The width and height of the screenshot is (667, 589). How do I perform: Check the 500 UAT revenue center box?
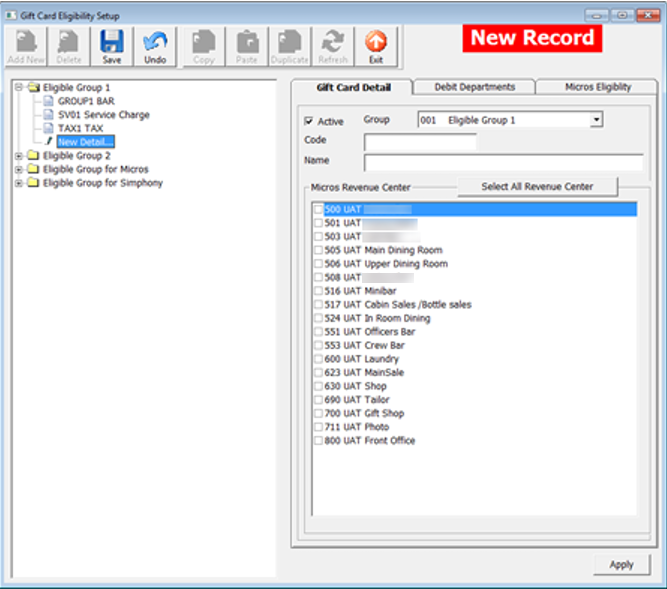tap(318, 209)
